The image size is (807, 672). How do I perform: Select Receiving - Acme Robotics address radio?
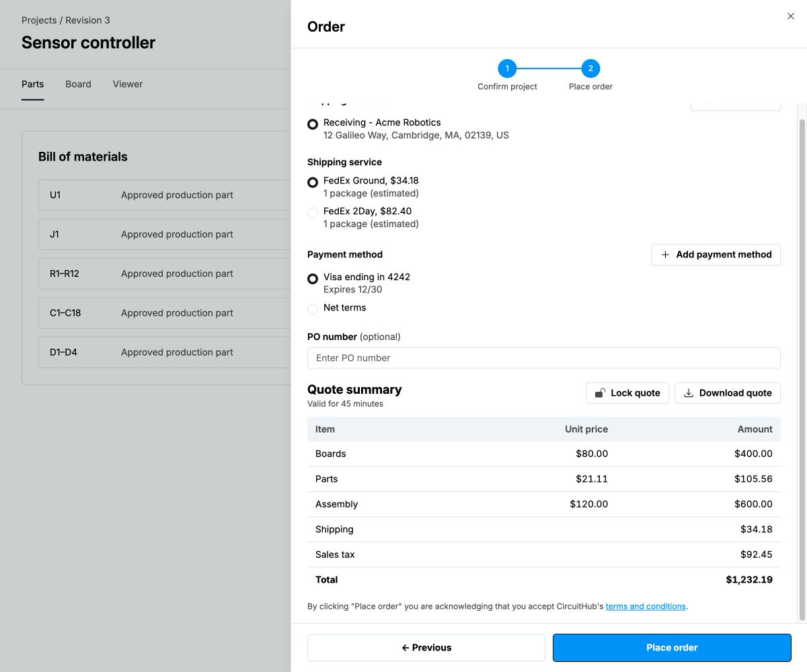pos(313,124)
